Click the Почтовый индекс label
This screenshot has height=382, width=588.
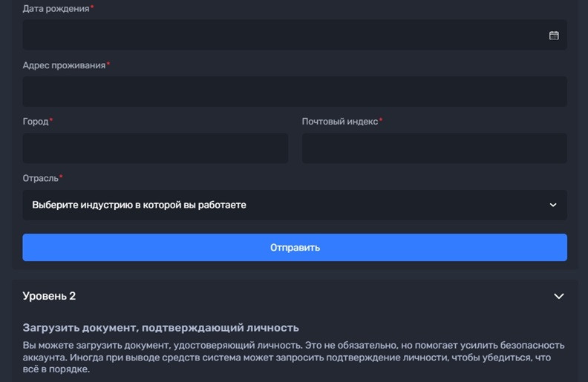point(340,121)
